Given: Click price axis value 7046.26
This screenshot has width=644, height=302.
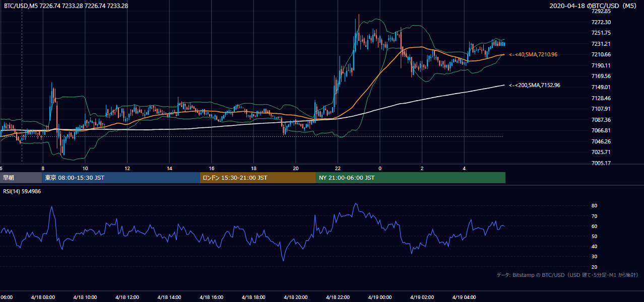Looking at the screenshot, I should pyautogui.click(x=601, y=141).
